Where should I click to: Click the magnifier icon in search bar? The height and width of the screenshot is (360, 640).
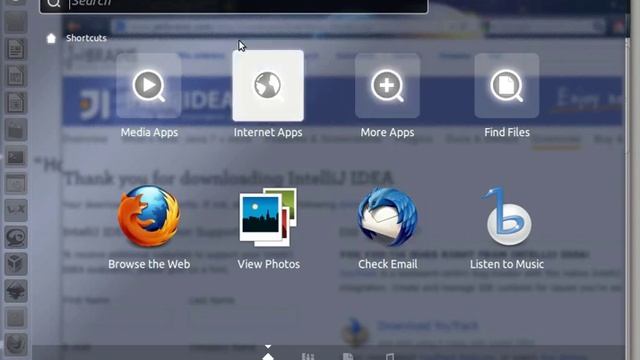coord(53,4)
